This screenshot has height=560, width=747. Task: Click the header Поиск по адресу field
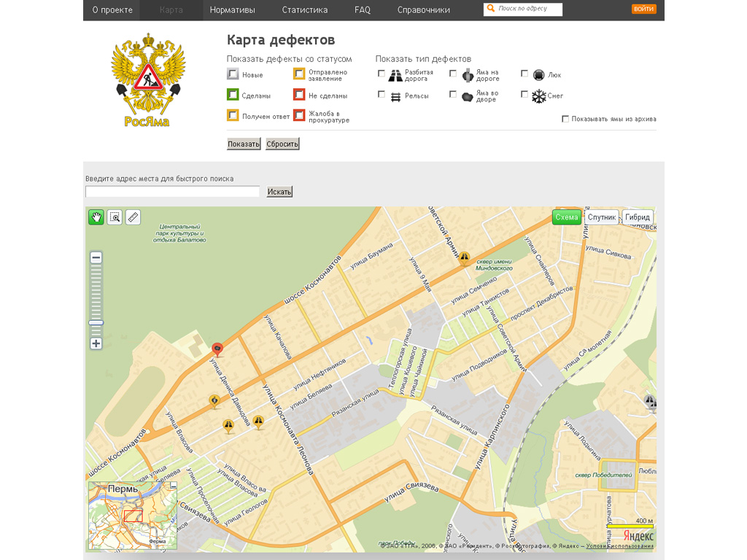tap(522, 9)
